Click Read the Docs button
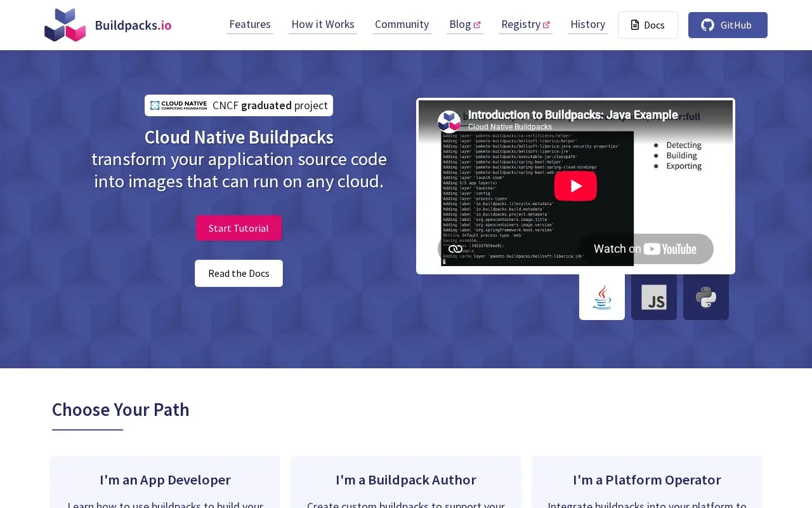812x508 pixels. point(239,273)
